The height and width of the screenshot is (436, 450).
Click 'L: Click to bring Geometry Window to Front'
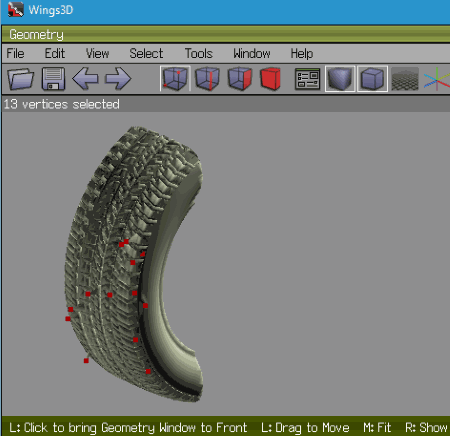tap(128, 427)
